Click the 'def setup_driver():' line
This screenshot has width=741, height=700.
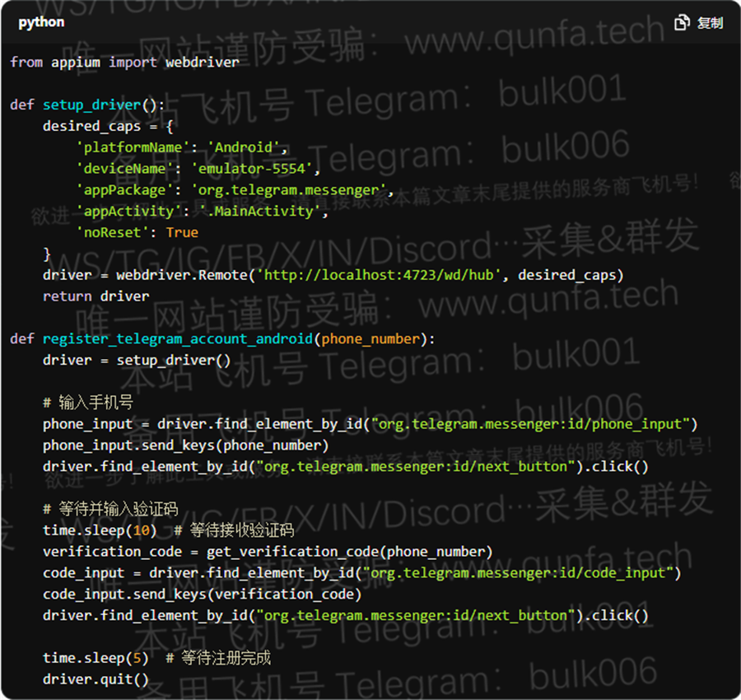click(87, 105)
